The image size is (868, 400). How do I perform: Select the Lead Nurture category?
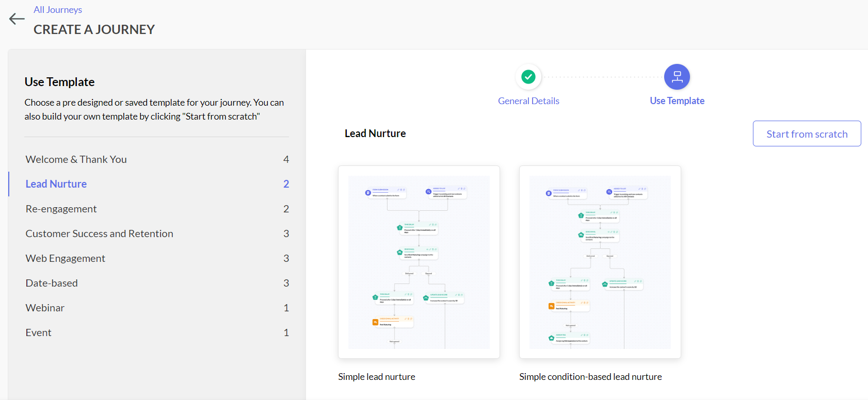click(56, 184)
